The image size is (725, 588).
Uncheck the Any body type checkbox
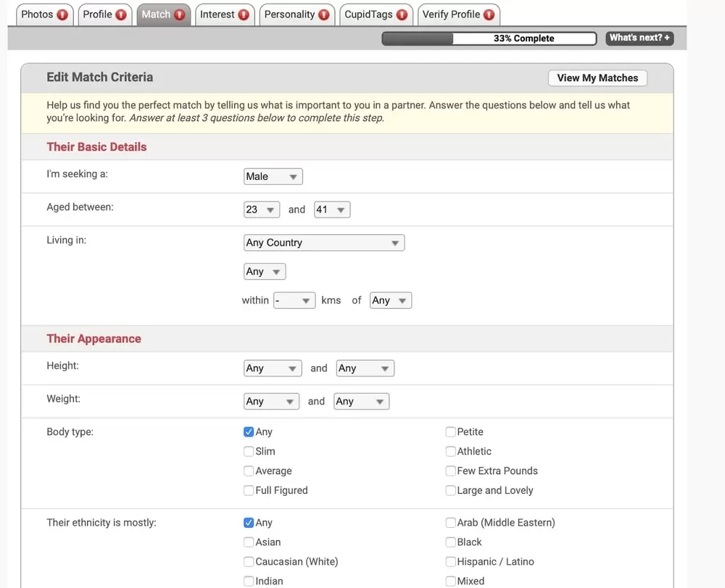(249, 432)
